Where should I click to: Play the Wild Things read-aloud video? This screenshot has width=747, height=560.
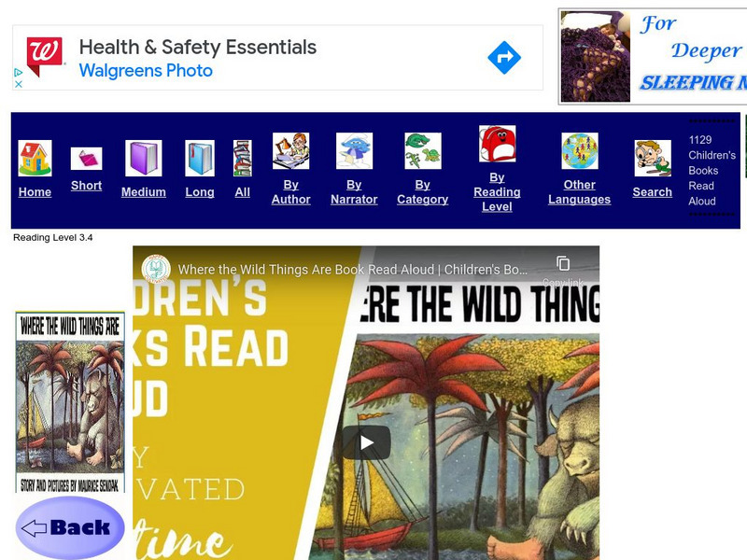366,442
